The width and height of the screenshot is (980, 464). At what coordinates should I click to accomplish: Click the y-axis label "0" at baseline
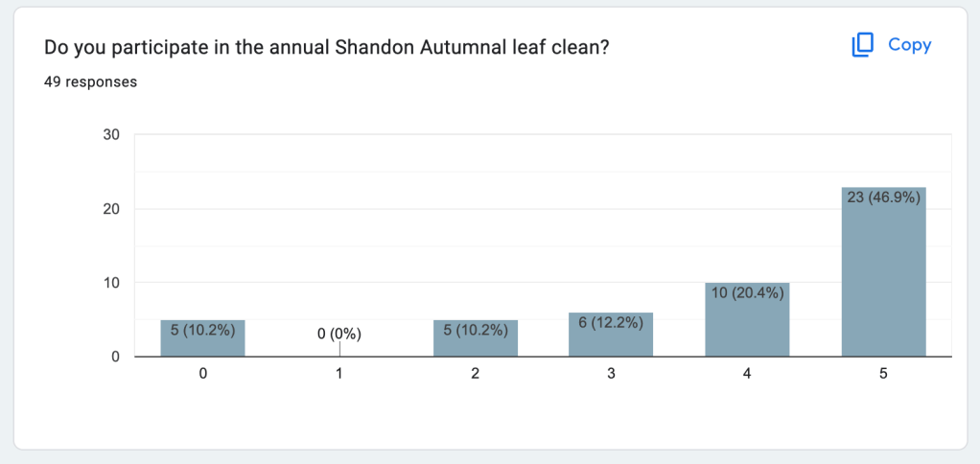(115, 357)
